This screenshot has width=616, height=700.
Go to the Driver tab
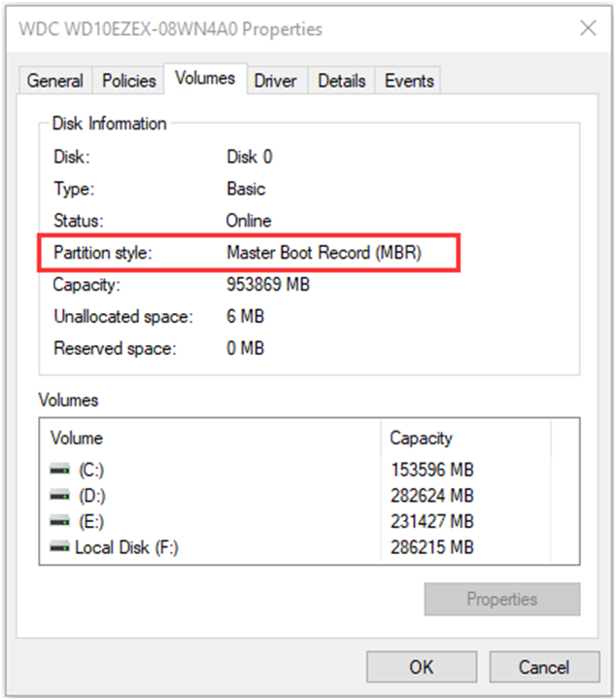point(275,81)
